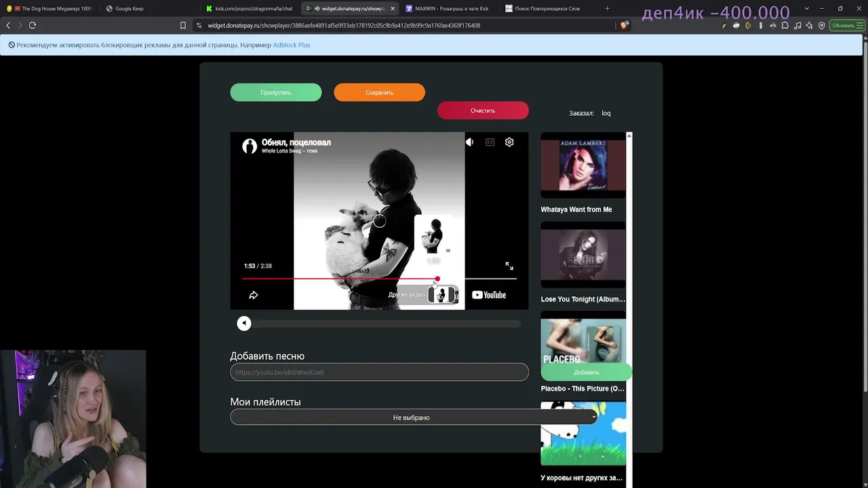Open the pencil extension icon

724,26
